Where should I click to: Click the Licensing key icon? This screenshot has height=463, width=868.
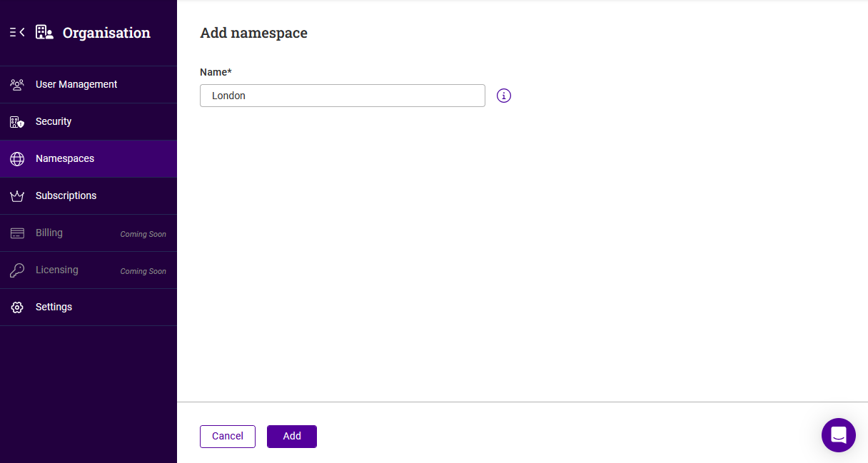17,270
